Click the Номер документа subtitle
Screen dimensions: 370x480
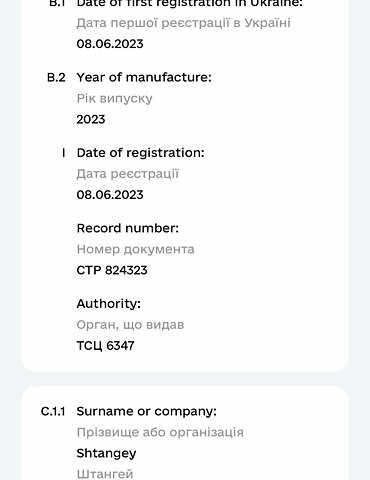(x=135, y=249)
